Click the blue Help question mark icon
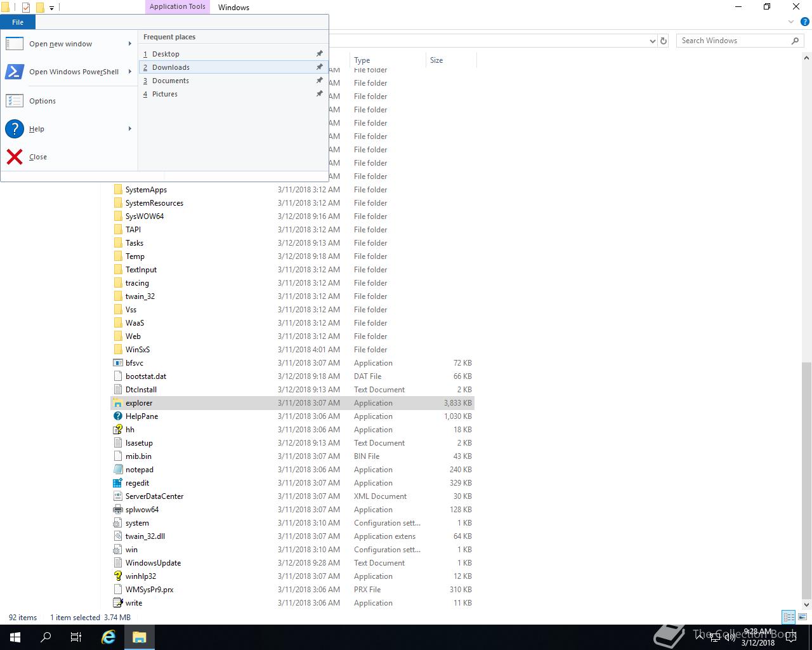 tap(15, 129)
